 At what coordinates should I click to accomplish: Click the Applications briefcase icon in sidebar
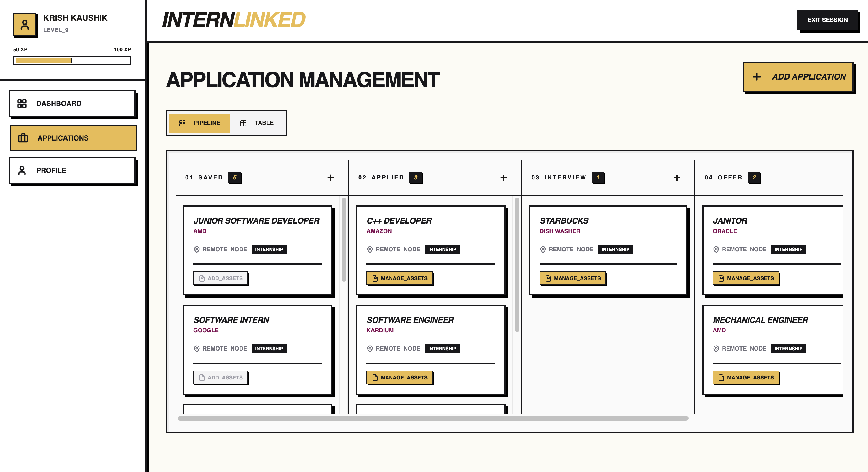pyautogui.click(x=23, y=138)
